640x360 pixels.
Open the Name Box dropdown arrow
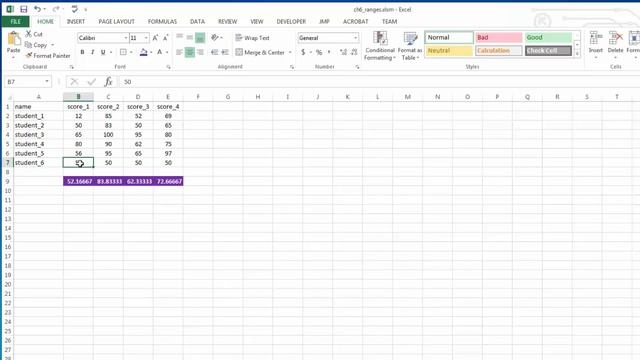point(47,82)
